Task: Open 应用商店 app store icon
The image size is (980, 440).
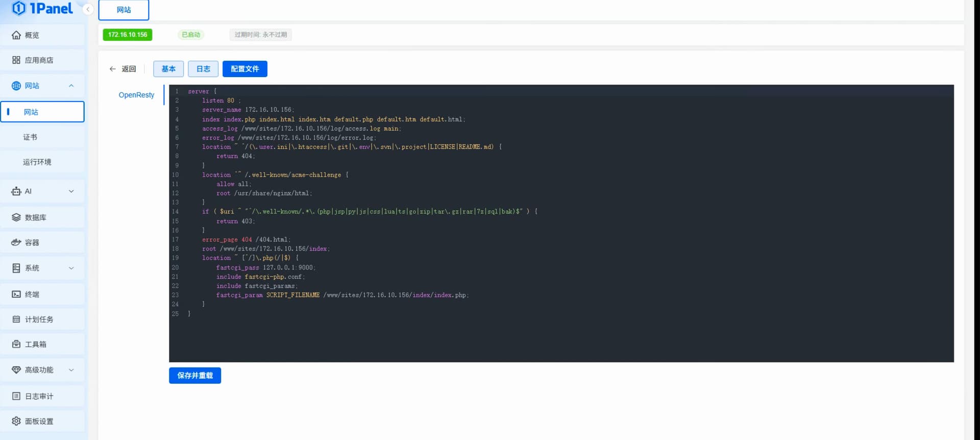Action: coord(16,60)
